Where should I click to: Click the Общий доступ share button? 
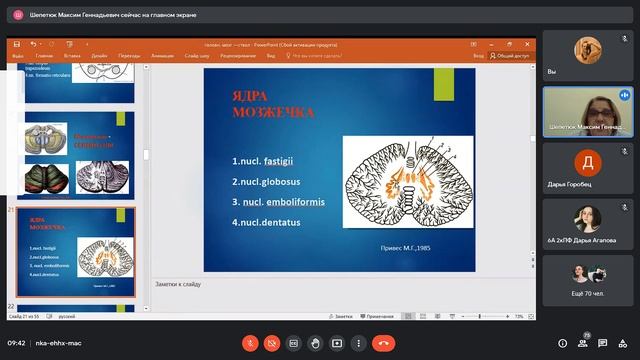click(x=510, y=56)
